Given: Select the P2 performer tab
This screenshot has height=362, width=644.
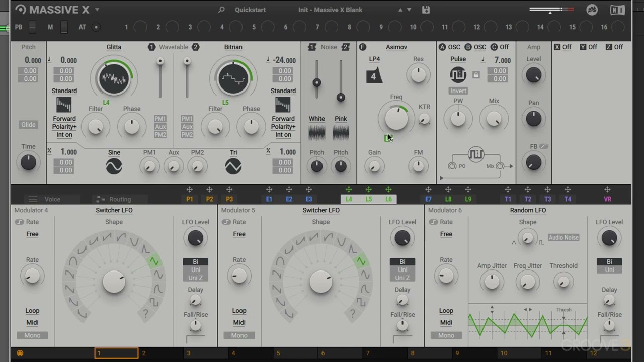Looking at the screenshot, I should click(209, 199).
